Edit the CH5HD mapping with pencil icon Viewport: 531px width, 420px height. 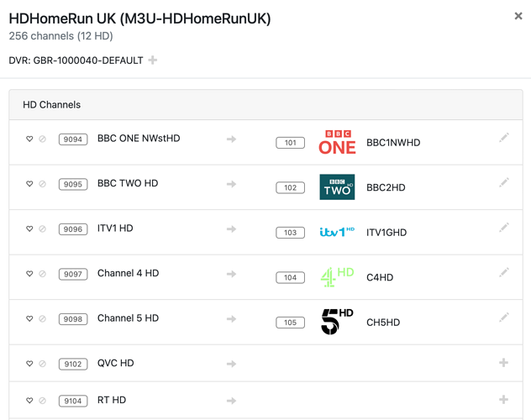tap(503, 318)
